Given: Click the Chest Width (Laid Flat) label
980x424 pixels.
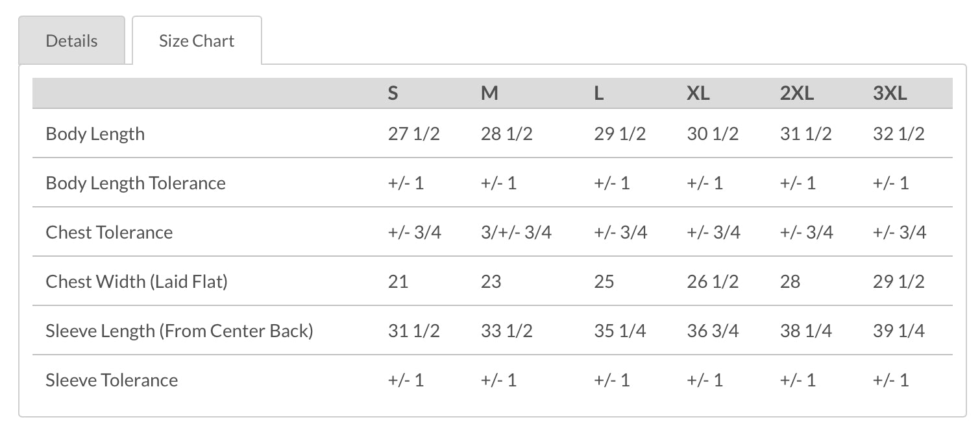Looking at the screenshot, I should coord(136,281).
